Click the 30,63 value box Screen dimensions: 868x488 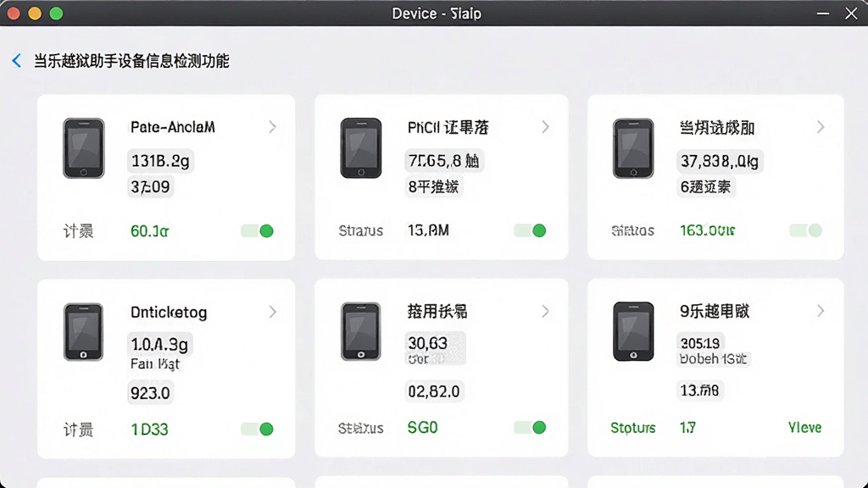click(435, 348)
